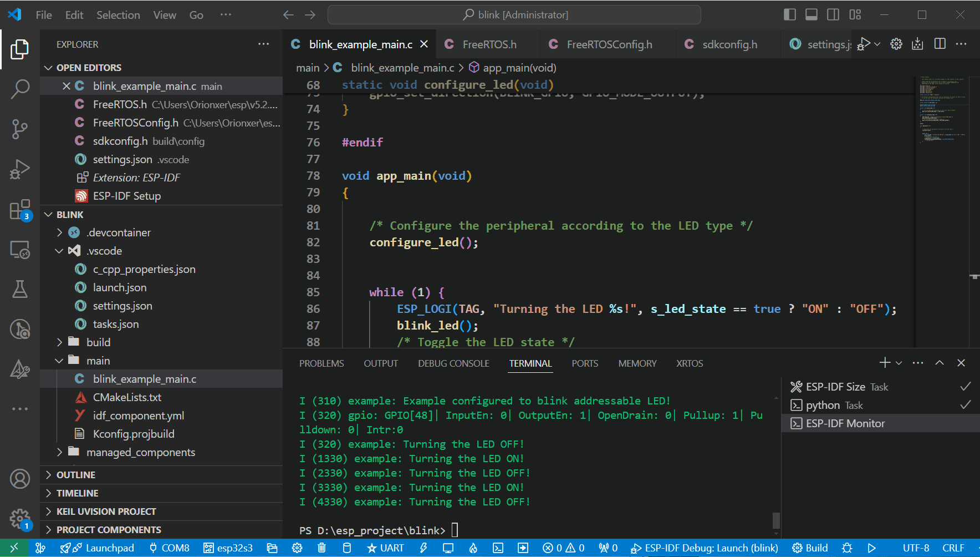Viewport: 980px width, 557px height.
Task: Expand the KEIL UVISION PROJECT section
Action: click(x=161, y=512)
